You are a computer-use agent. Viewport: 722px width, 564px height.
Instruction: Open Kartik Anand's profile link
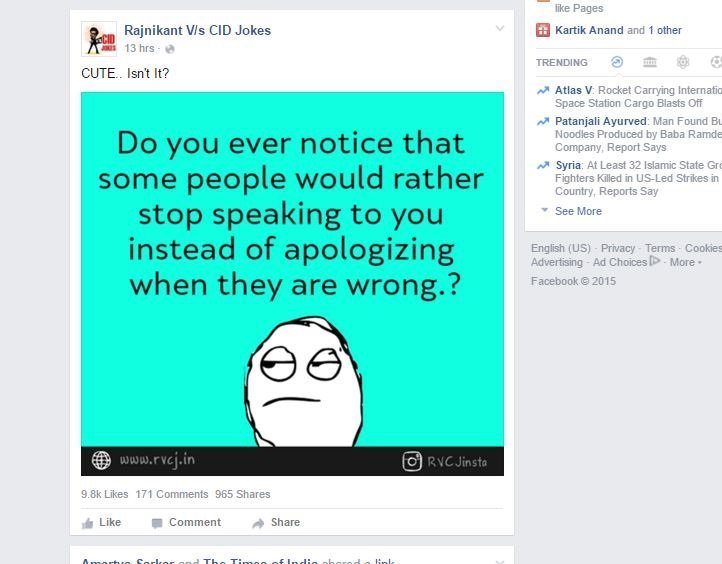pos(589,30)
